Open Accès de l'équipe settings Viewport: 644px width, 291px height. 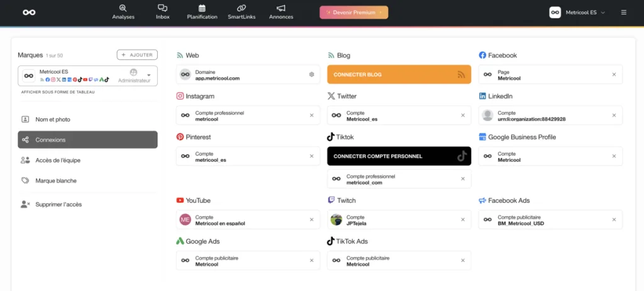click(x=87, y=160)
